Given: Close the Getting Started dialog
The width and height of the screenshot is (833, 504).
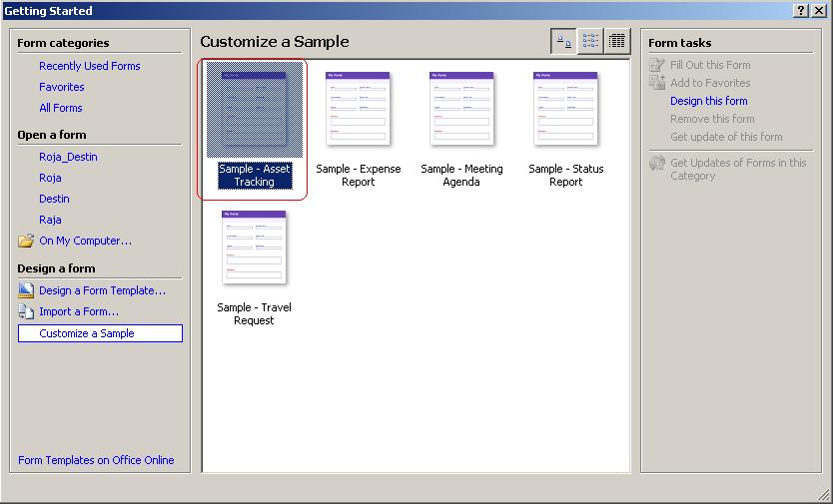Looking at the screenshot, I should 819,11.
